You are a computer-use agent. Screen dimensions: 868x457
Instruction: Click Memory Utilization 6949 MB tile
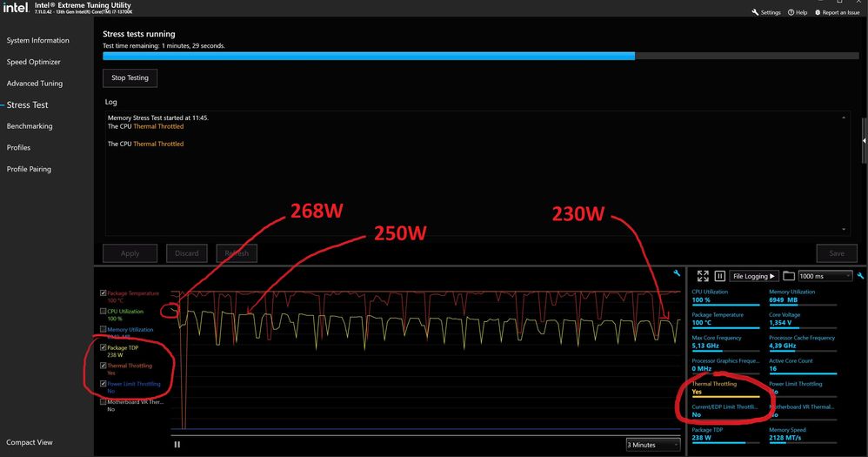(x=803, y=297)
